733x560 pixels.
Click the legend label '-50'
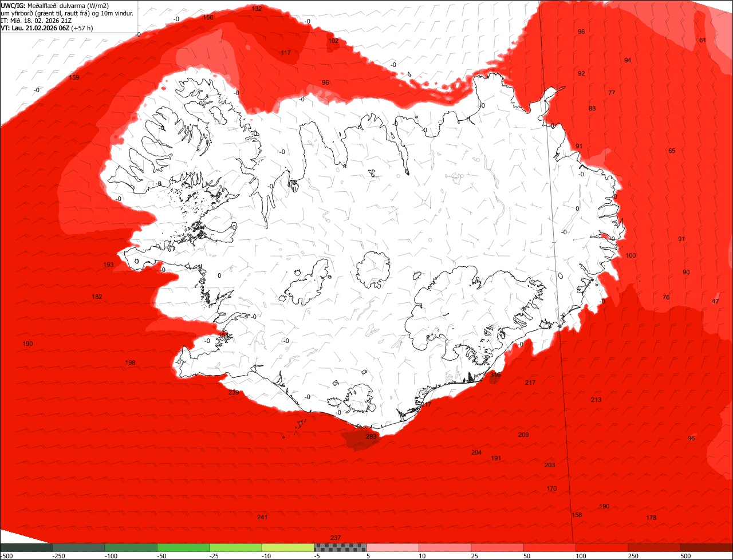pos(163,556)
